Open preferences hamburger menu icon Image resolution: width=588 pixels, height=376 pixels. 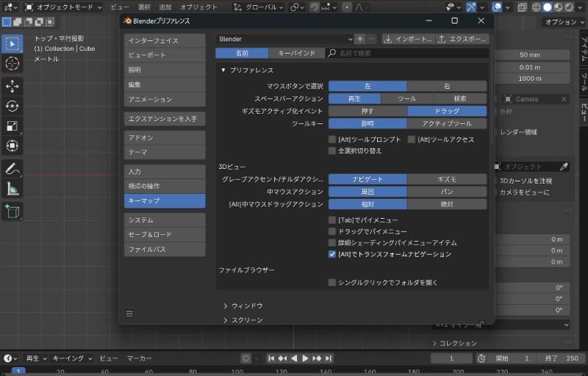click(129, 314)
